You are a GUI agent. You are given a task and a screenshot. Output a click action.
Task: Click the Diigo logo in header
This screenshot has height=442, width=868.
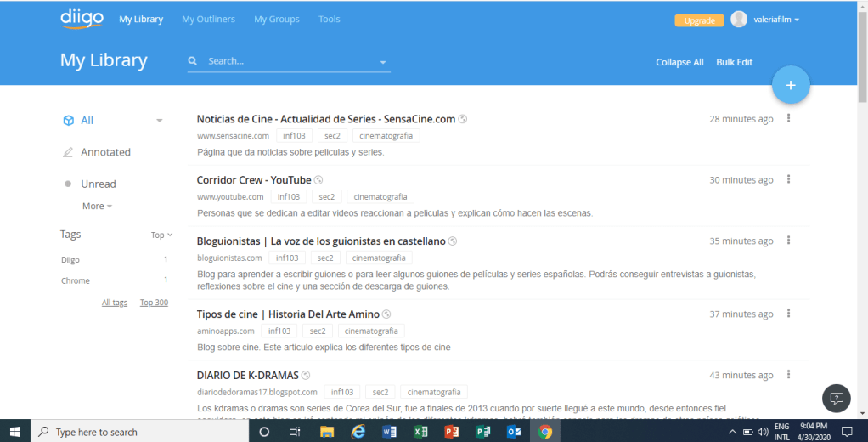coord(81,19)
